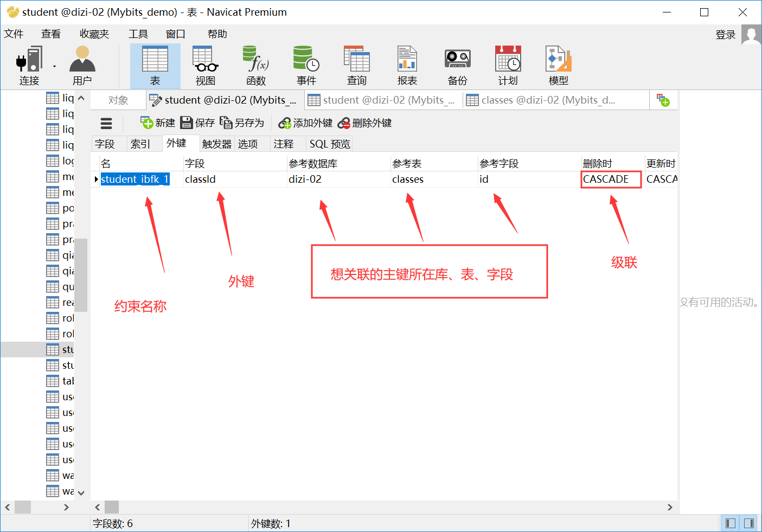The width and height of the screenshot is (762, 532).
Task: Click the new tab plus icon
Action: click(x=663, y=100)
